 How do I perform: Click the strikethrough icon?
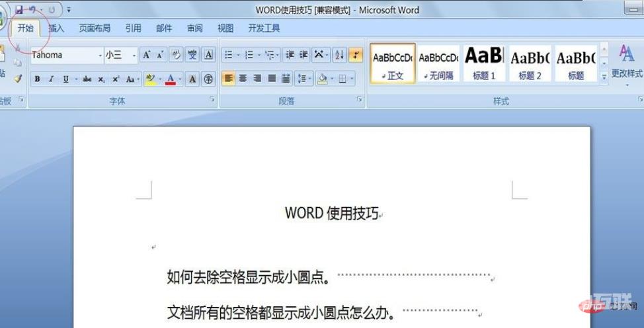pos(87,79)
